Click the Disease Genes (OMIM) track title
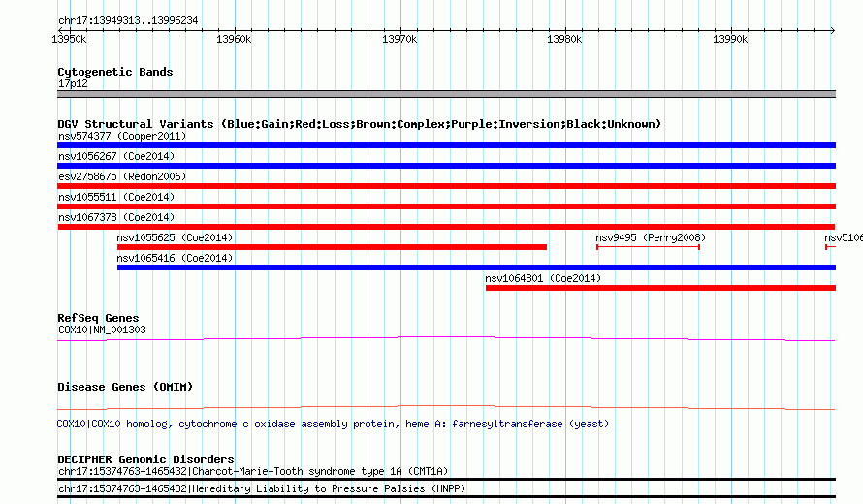 (125, 387)
